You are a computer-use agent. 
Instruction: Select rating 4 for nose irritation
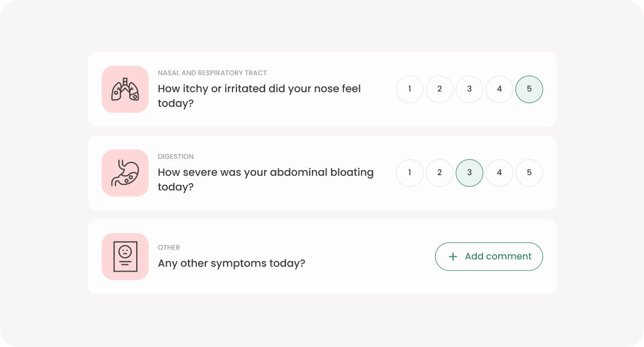pyautogui.click(x=499, y=89)
